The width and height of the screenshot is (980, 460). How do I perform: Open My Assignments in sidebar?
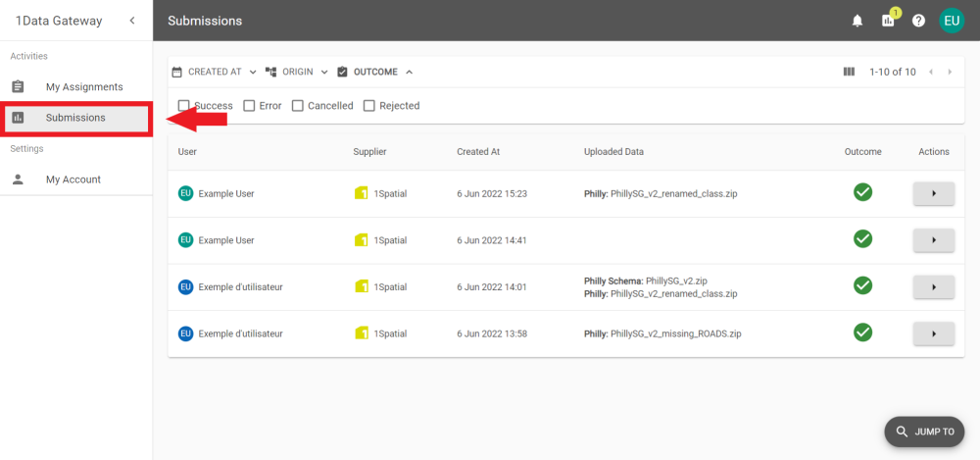76,87
